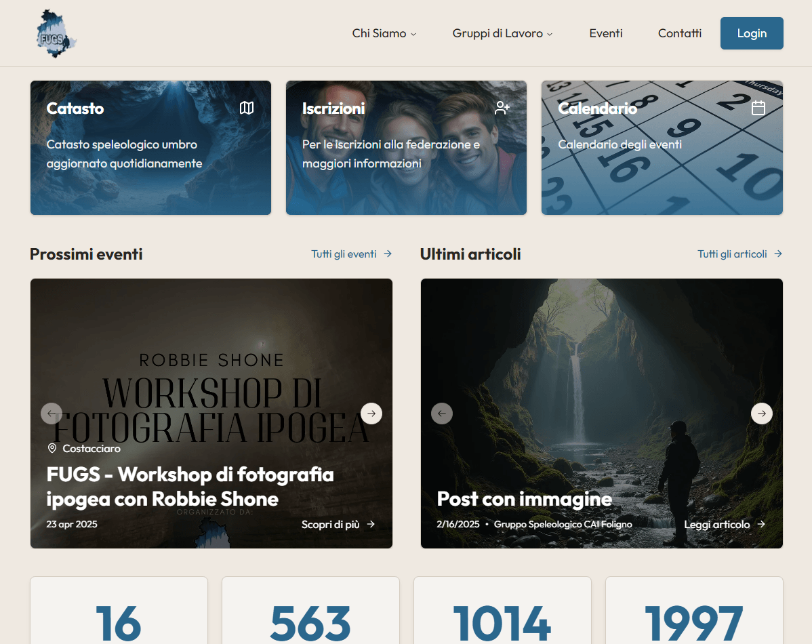Viewport: 812px width, 644px height.
Task: Open the Gruppo Speleologico CAI Foligno author
Action: pos(563,524)
